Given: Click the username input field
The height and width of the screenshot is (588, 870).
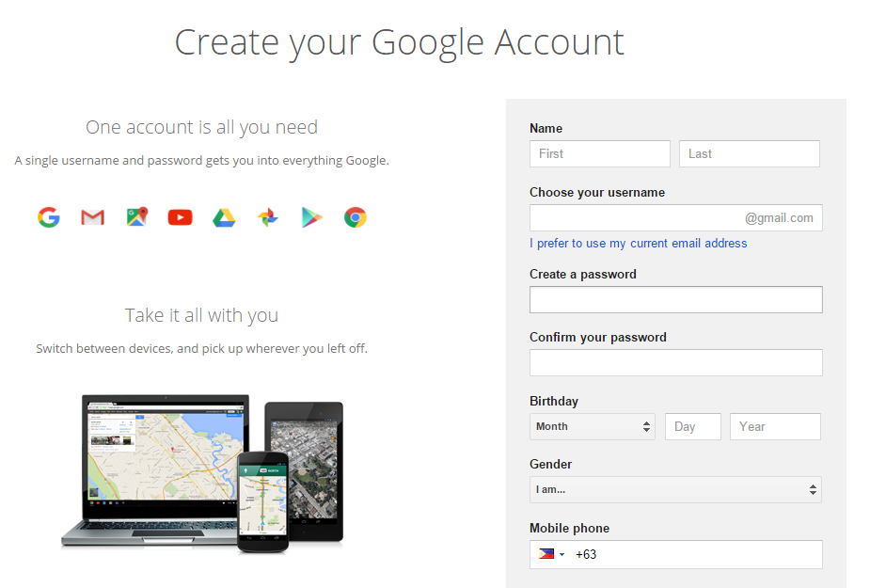Looking at the screenshot, I should pos(676,217).
